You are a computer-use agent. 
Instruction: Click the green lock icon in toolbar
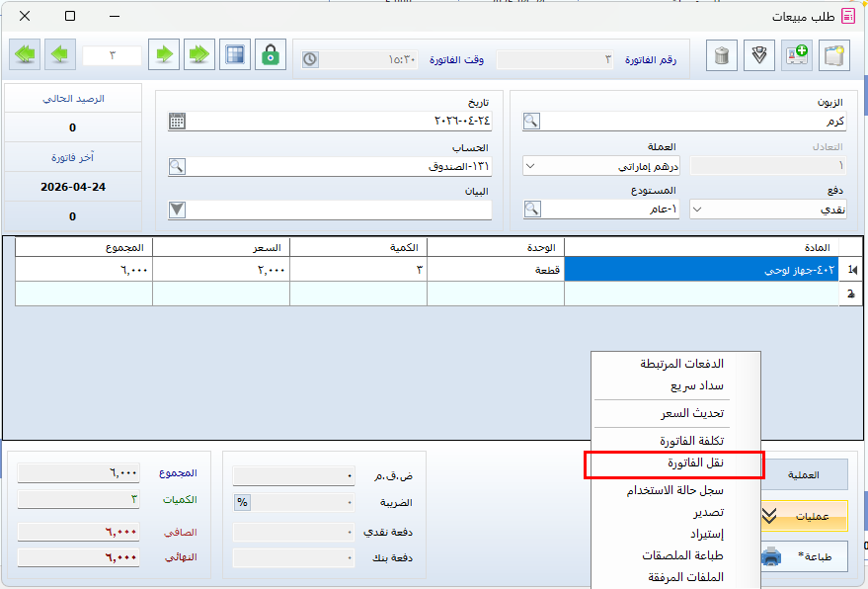(270, 55)
